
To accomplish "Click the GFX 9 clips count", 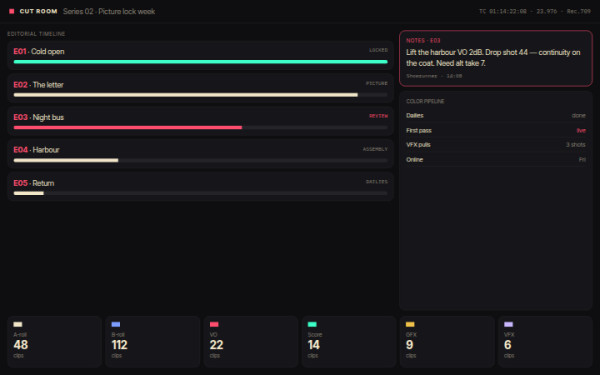I will (x=410, y=345).
